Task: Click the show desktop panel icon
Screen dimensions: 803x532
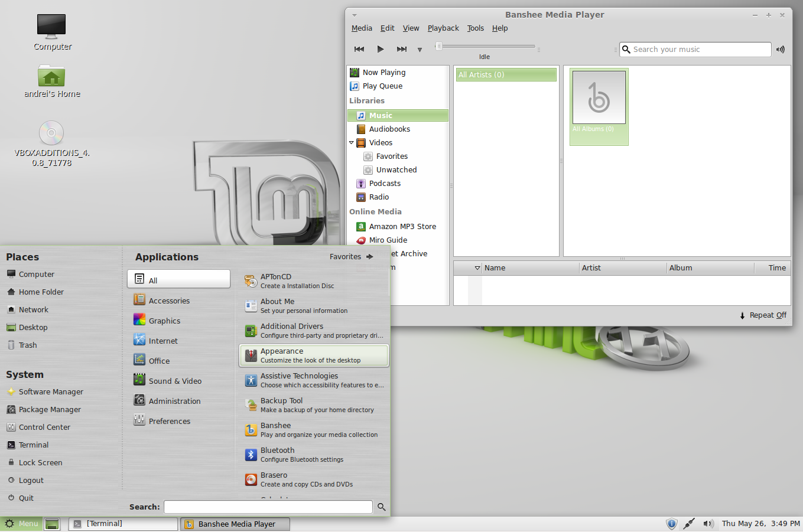Action: (52, 524)
